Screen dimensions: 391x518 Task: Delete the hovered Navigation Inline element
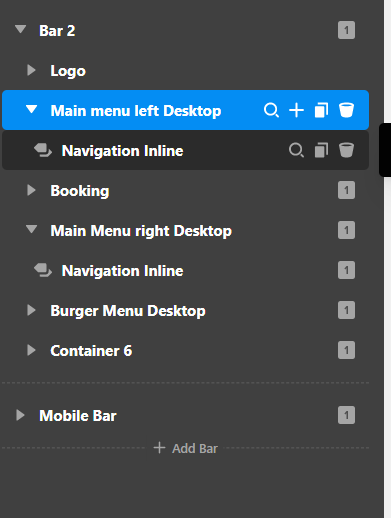(x=346, y=150)
